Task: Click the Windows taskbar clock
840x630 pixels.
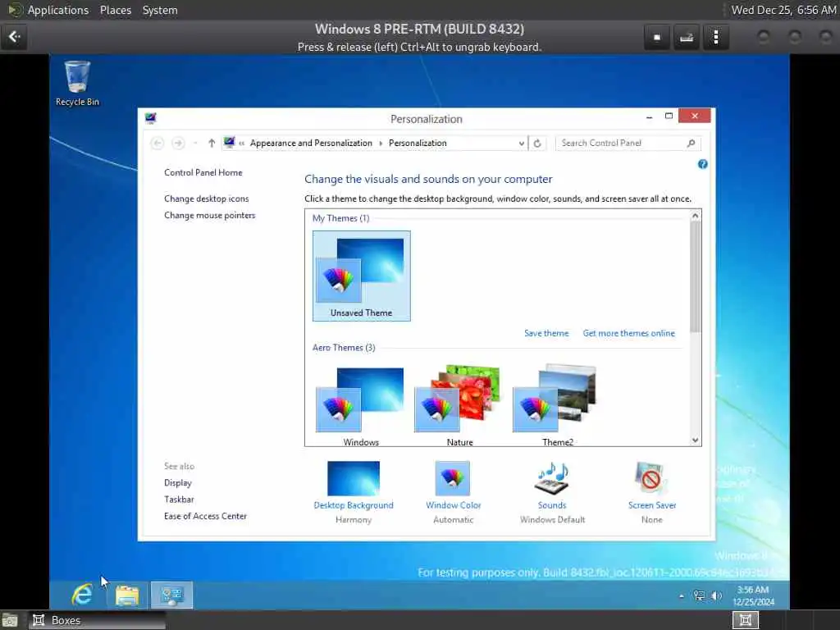Action: click(753, 596)
